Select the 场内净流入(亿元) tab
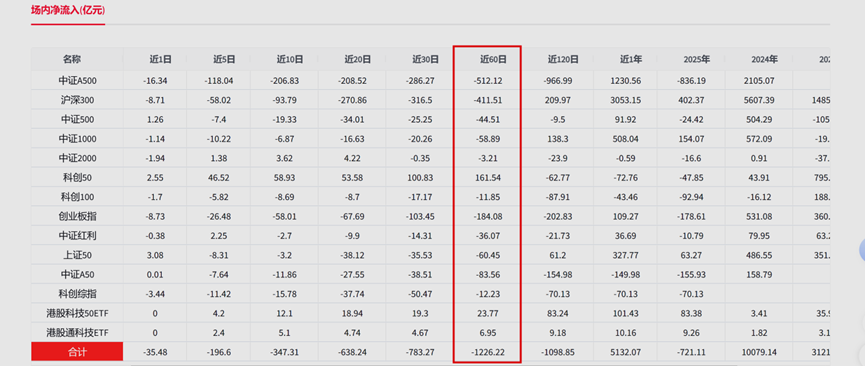This screenshot has width=865, height=366. (x=68, y=10)
